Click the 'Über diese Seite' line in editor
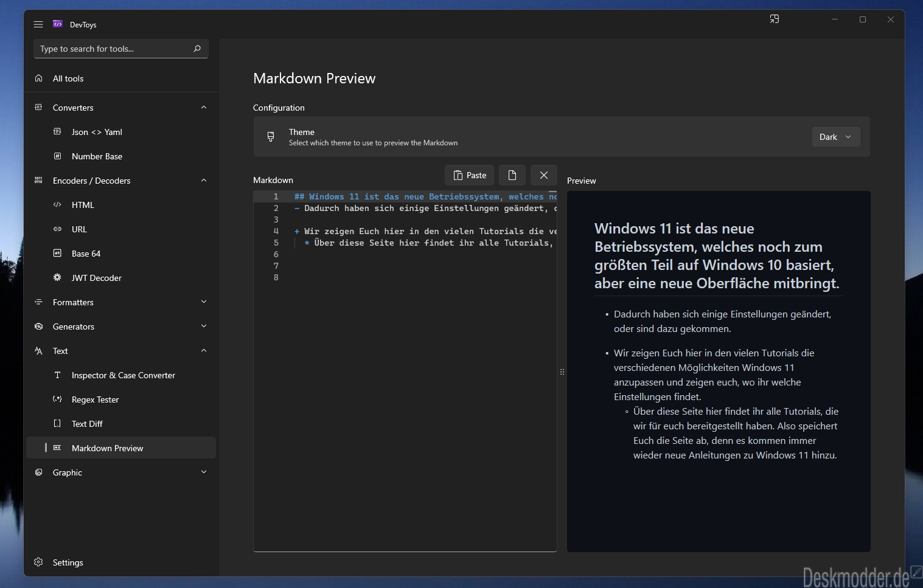 click(430, 243)
